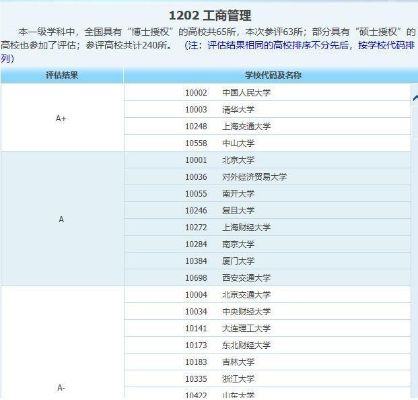This screenshot has width=418, height=400.
Task: Click the row 10002 中国人民大学
Action: coord(267,93)
